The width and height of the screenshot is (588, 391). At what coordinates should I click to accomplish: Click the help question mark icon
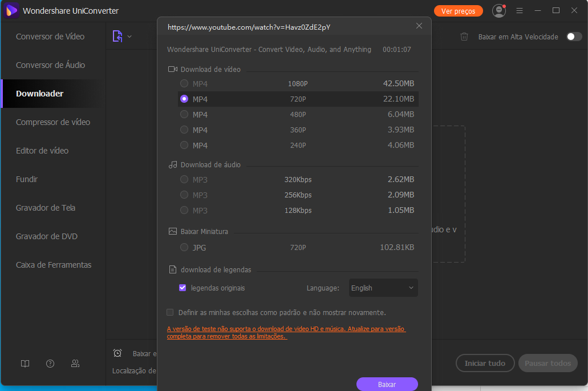pos(50,364)
